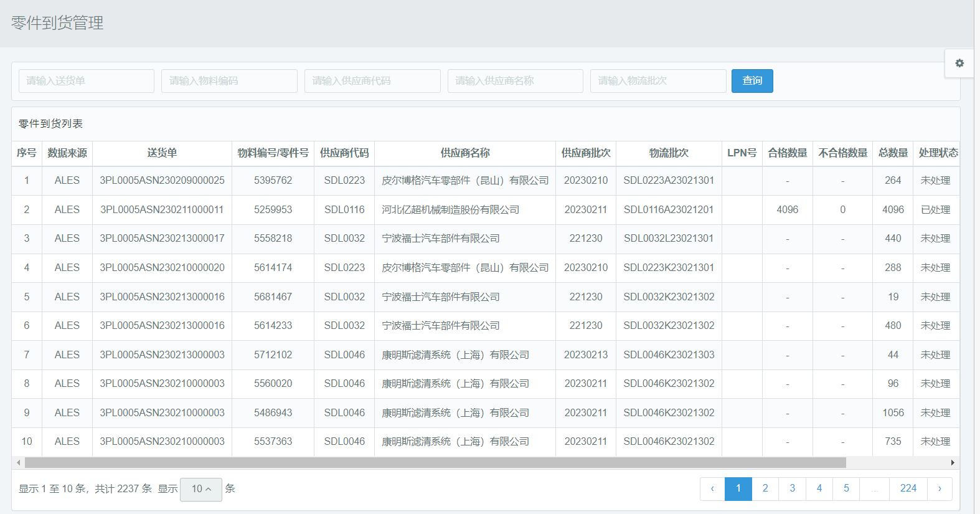Image resolution: width=980 pixels, height=514 pixels.
Task: Select part number 5259953
Action: point(273,210)
